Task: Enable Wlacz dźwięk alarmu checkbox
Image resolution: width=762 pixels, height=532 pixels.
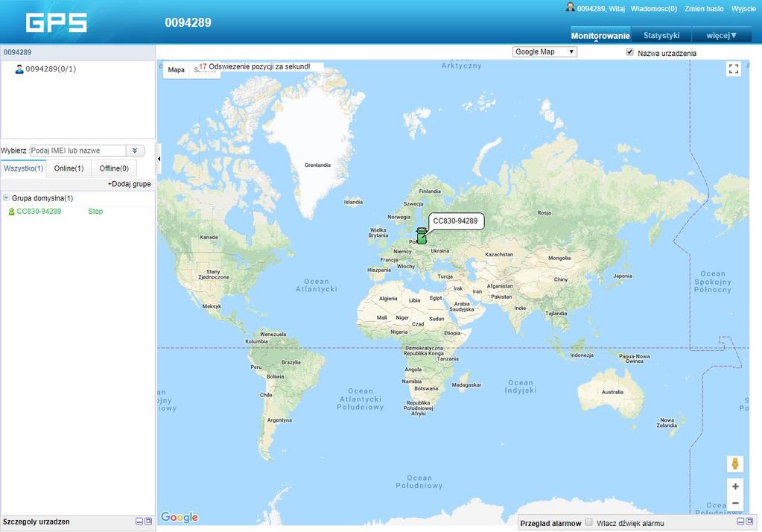Action: tap(589, 522)
